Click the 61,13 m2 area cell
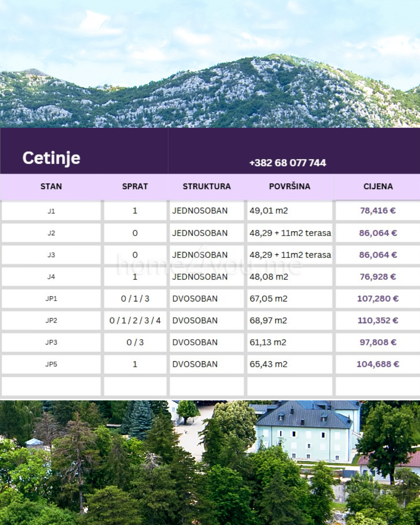 click(268, 342)
